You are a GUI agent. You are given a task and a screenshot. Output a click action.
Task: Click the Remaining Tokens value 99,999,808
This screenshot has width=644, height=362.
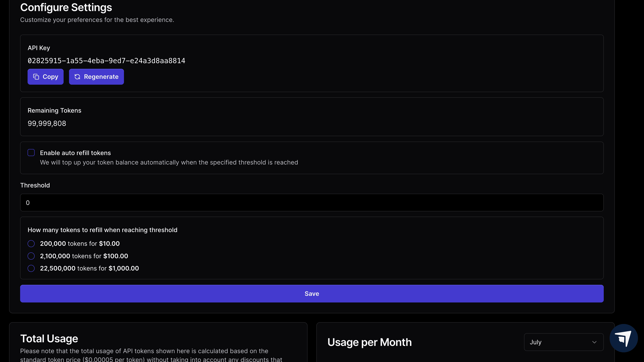pyautogui.click(x=47, y=123)
